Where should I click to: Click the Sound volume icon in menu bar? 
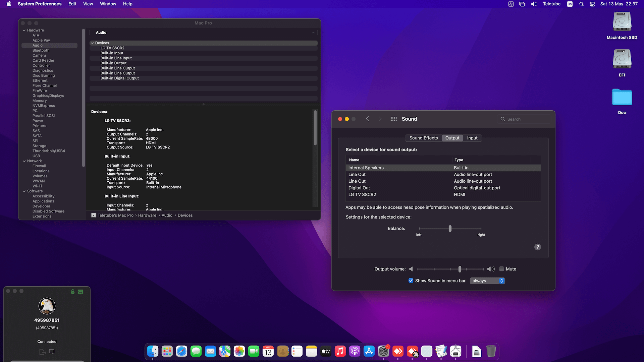pos(534,4)
